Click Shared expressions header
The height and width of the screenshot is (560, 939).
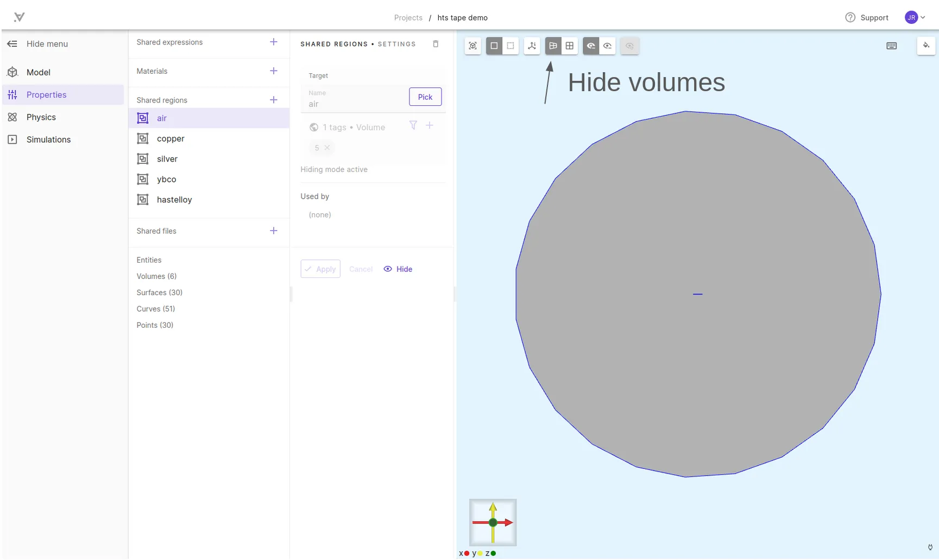(x=169, y=42)
